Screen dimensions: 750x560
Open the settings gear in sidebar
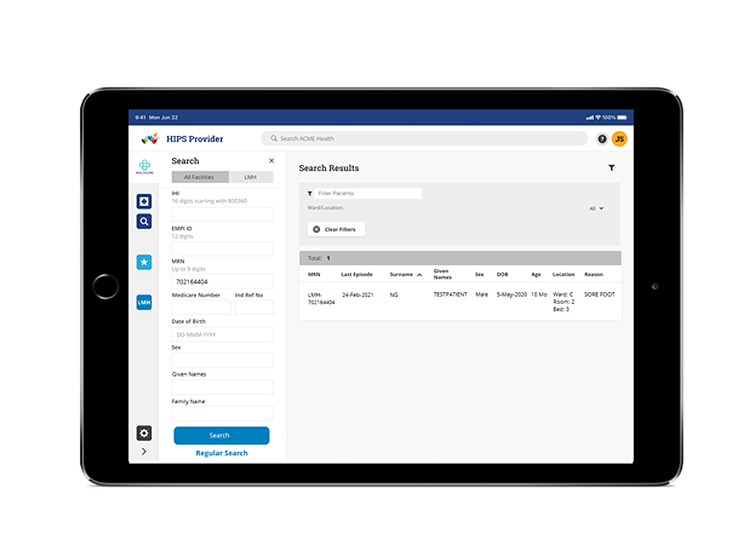[x=144, y=433]
